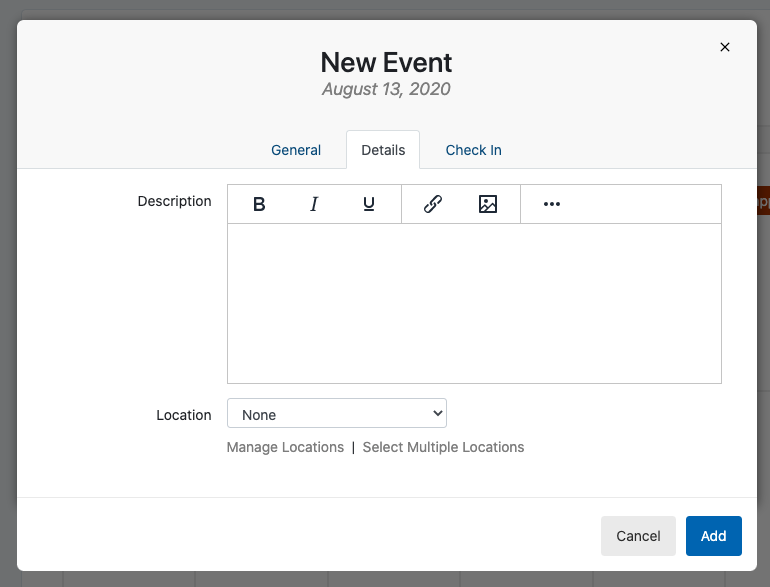Add the new event
Viewport: 770px width, 587px height.
714,536
